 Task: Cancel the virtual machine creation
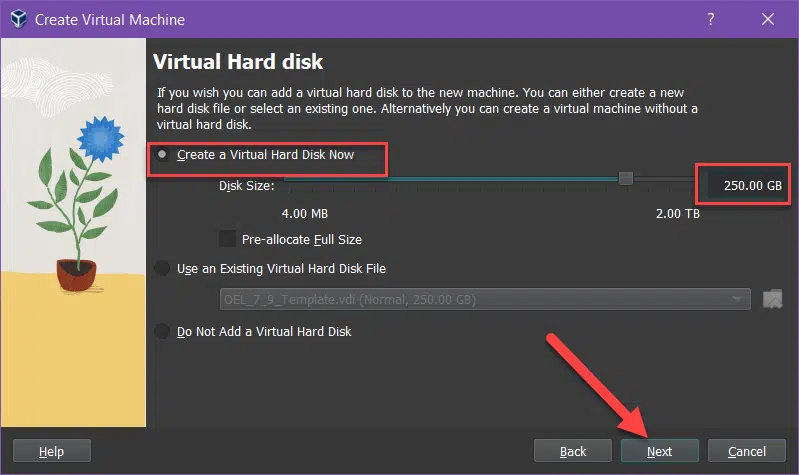(x=747, y=451)
